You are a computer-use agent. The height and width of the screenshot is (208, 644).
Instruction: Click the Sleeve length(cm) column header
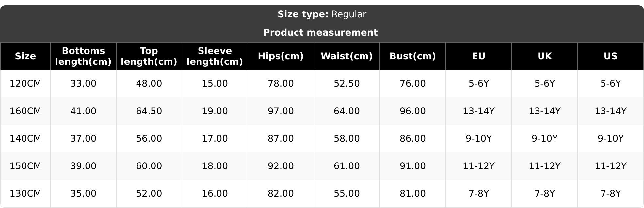coord(215,56)
